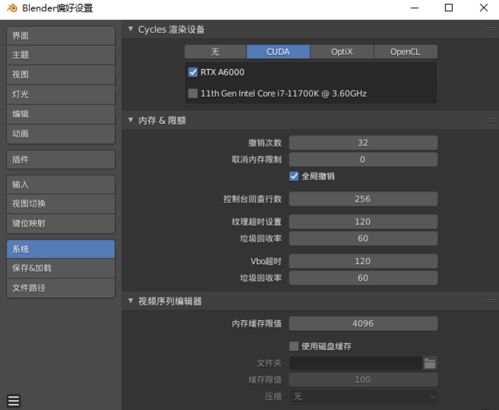
Task: Open the 主题 preferences section
Action: (x=61, y=55)
